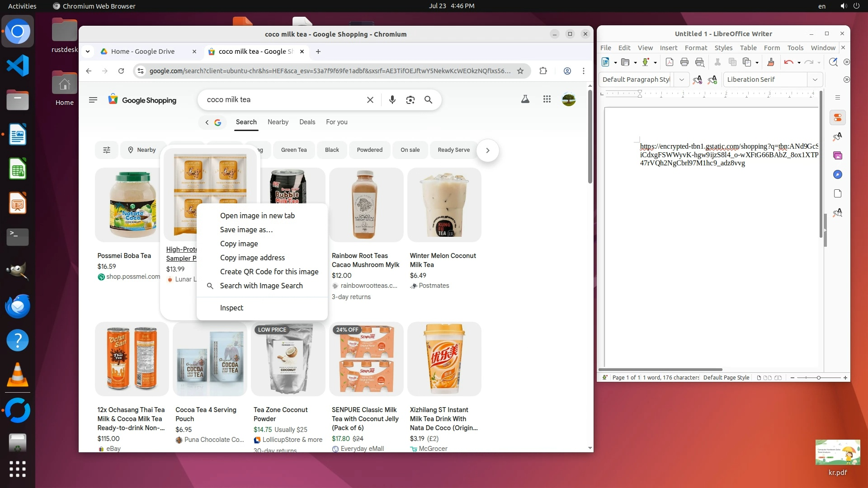Open the Writer sidebar Gallery panel
This screenshot has height=488, width=868.
pos(838,155)
